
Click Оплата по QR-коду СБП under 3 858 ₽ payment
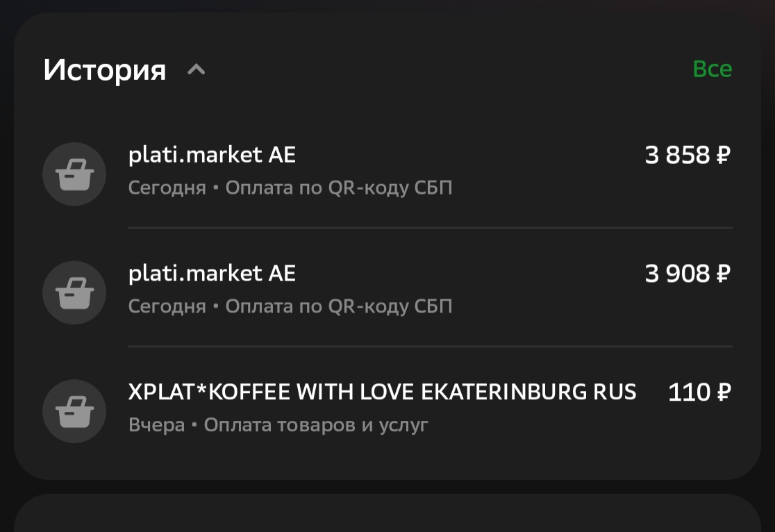point(339,188)
